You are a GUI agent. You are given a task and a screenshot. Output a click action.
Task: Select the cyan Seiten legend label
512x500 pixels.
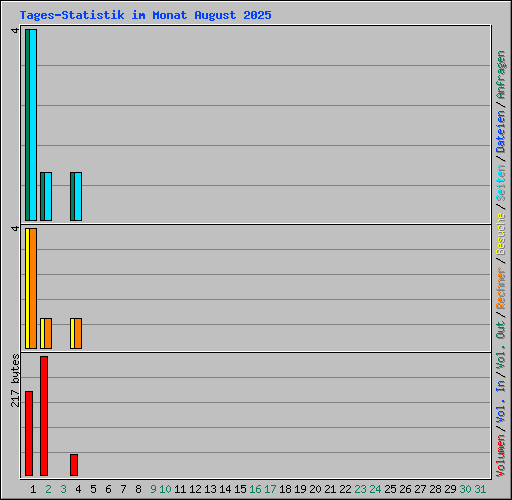click(x=501, y=183)
